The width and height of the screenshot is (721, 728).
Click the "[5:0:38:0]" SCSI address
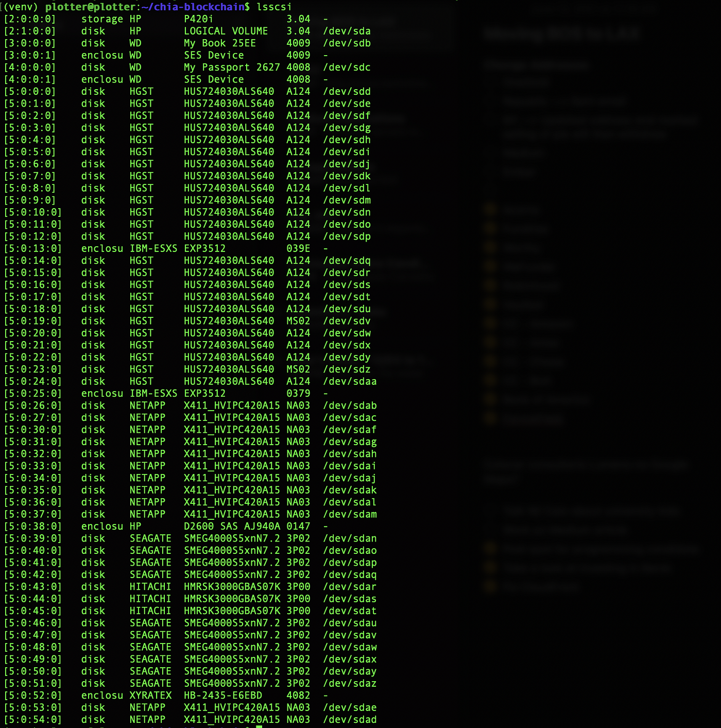pyautogui.click(x=33, y=526)
